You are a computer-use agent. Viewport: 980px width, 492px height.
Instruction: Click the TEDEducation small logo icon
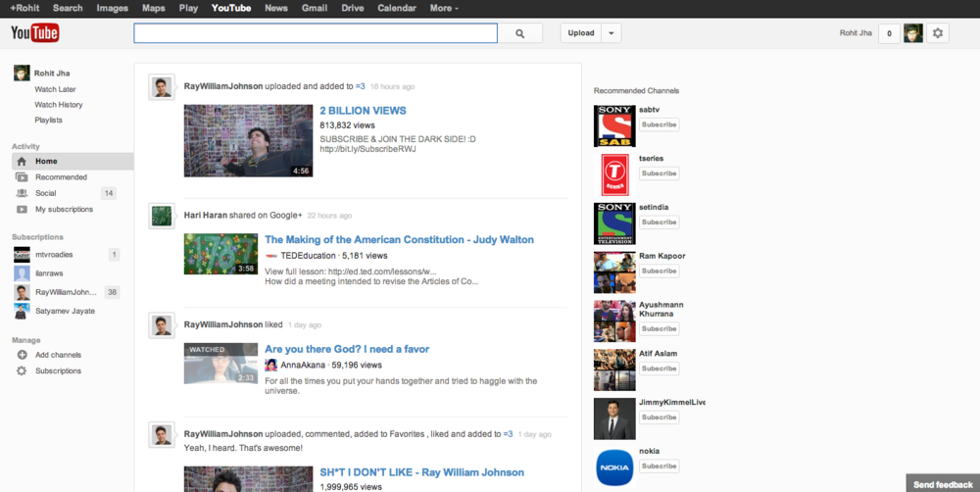pyautogui.click(x=271, y=256)
